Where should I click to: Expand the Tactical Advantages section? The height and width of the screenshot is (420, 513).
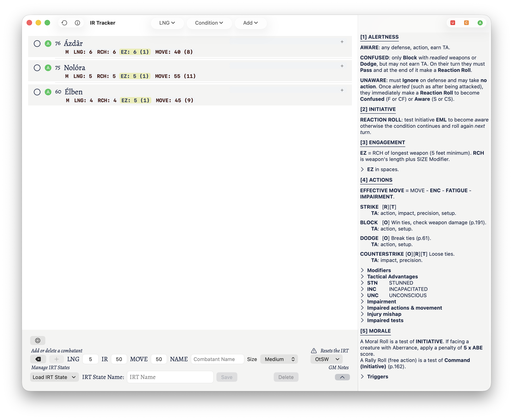click(392, 277)
